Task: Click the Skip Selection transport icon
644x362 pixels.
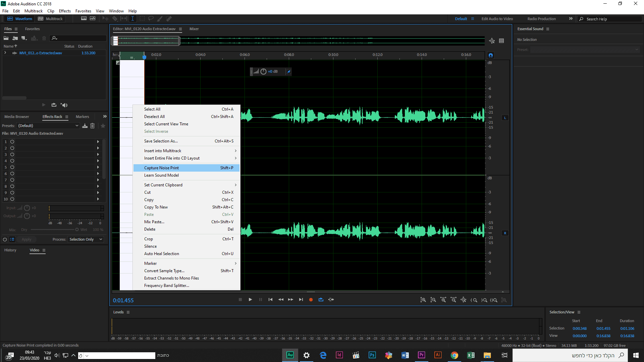Action: (331, 300)
